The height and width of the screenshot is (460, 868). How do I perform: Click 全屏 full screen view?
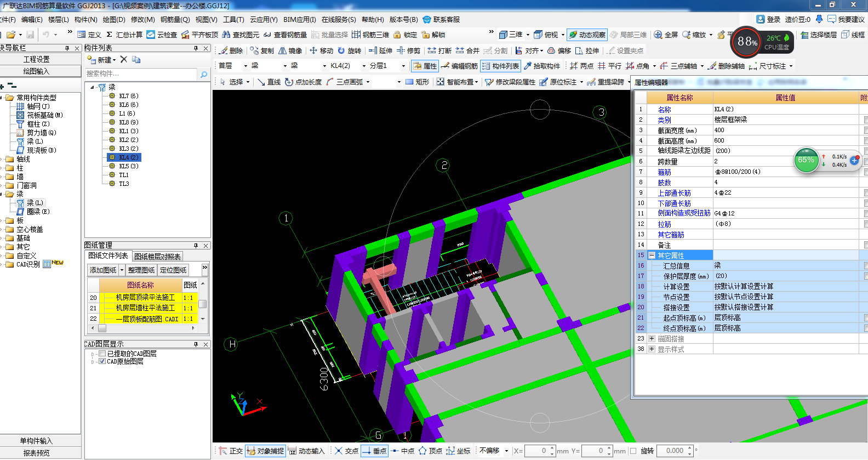point(666,35)
